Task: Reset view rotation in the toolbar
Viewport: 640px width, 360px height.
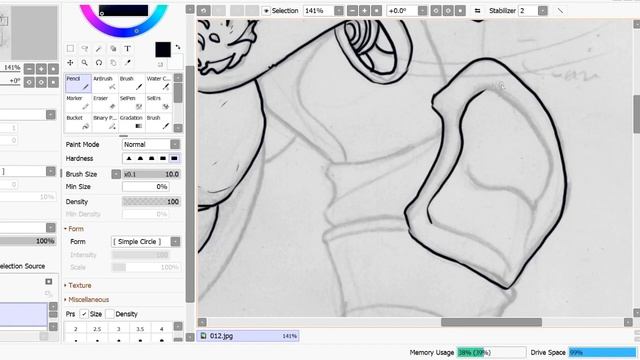Action: (460, 11)
